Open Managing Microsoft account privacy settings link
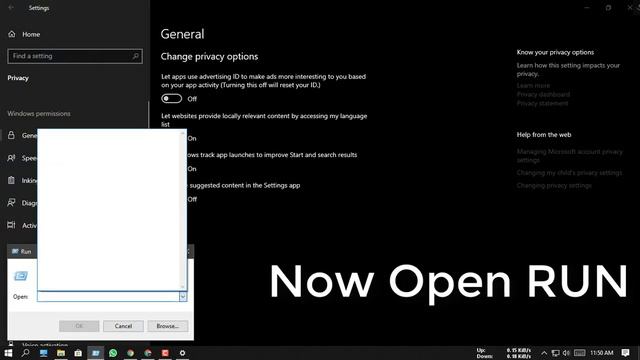This screenshot has width=640, height=360. click(x=569, y=156)
